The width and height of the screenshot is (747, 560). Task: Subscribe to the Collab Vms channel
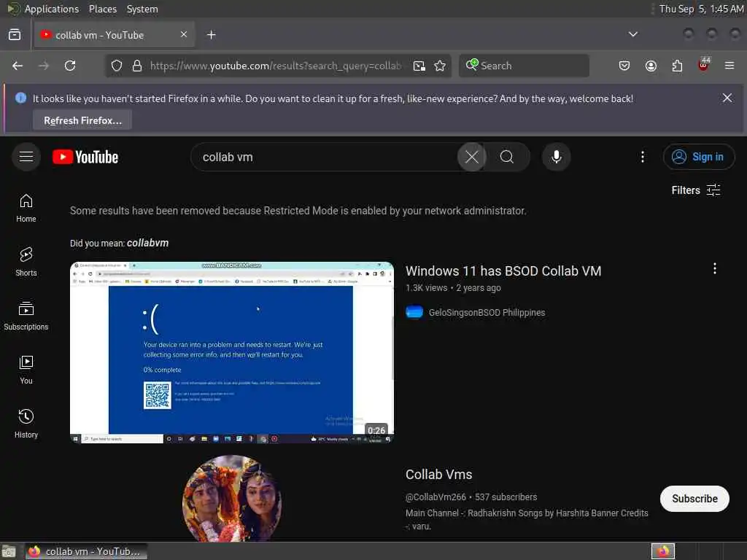[694, 499]
